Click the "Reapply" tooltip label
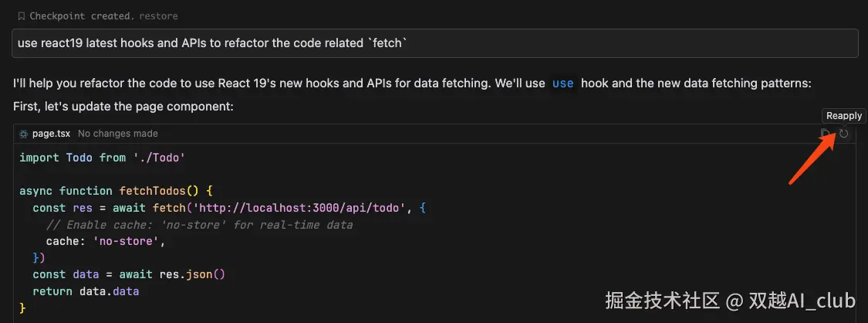This screenshot has height=323, width=868. pos(844,116)
